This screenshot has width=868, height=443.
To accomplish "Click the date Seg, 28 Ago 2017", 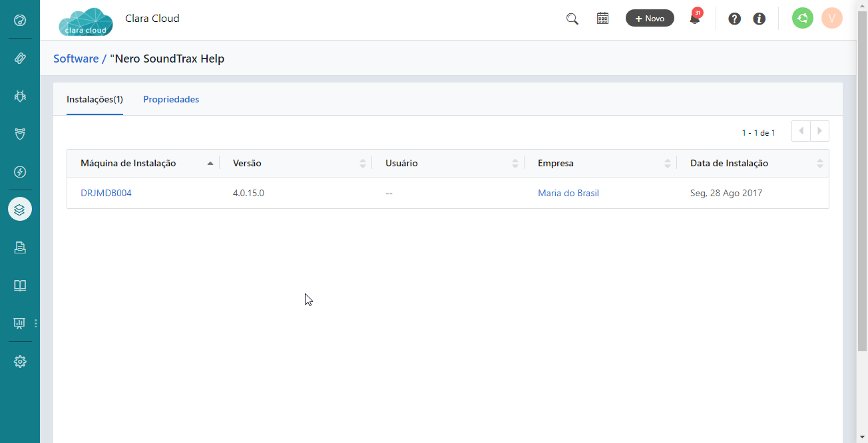I will point(726,193).
